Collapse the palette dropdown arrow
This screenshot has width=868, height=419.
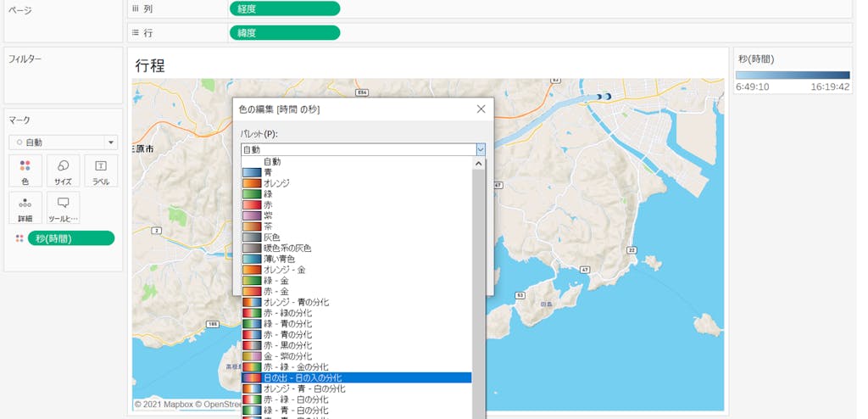tap(481, 149)
